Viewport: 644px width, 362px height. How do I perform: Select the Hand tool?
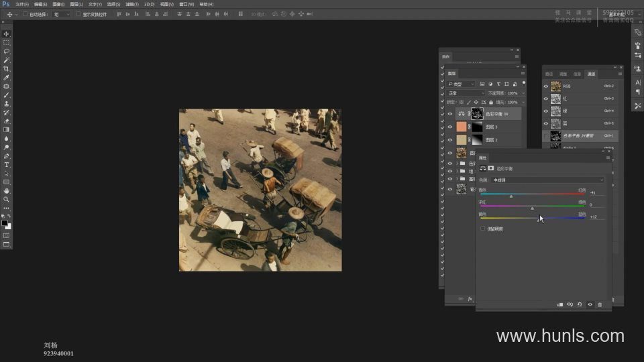7,190
